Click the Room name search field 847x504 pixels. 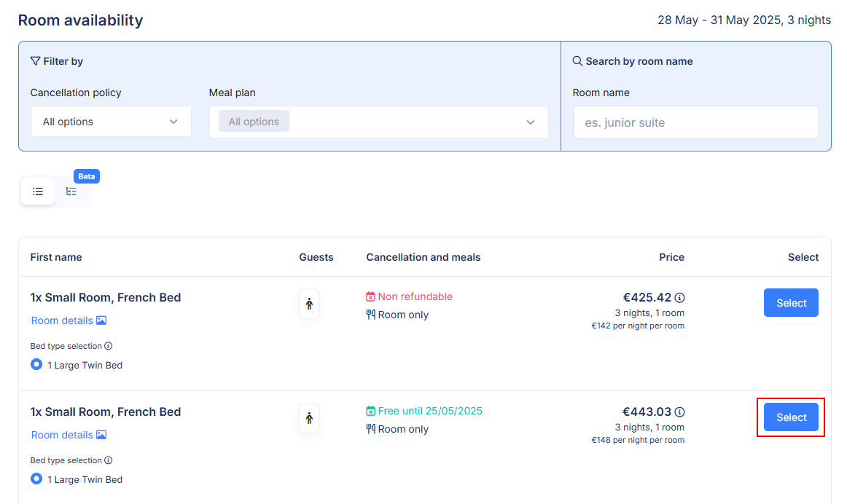coord(695,122)
